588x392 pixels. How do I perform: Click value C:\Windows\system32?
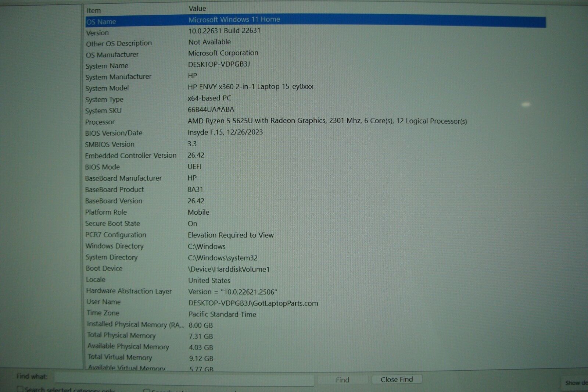click(222, 258)
